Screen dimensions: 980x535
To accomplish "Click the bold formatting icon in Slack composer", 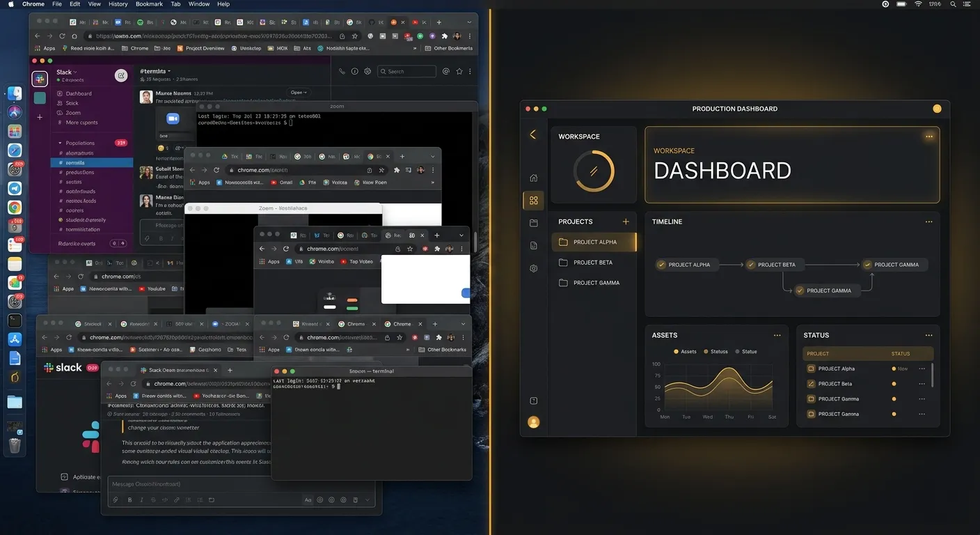I will [129, 499].
